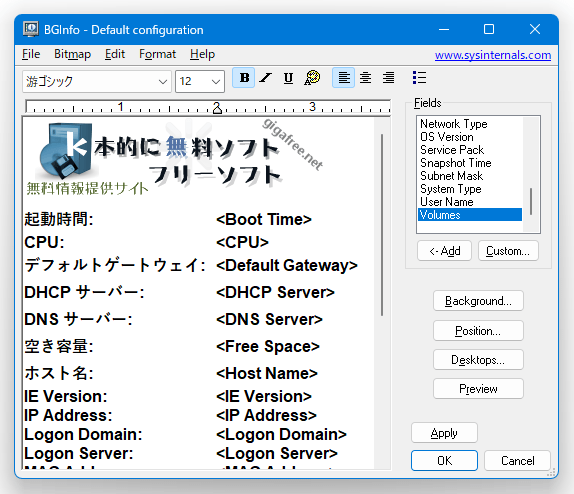Close the BGInfo window

tap(535, 29)
